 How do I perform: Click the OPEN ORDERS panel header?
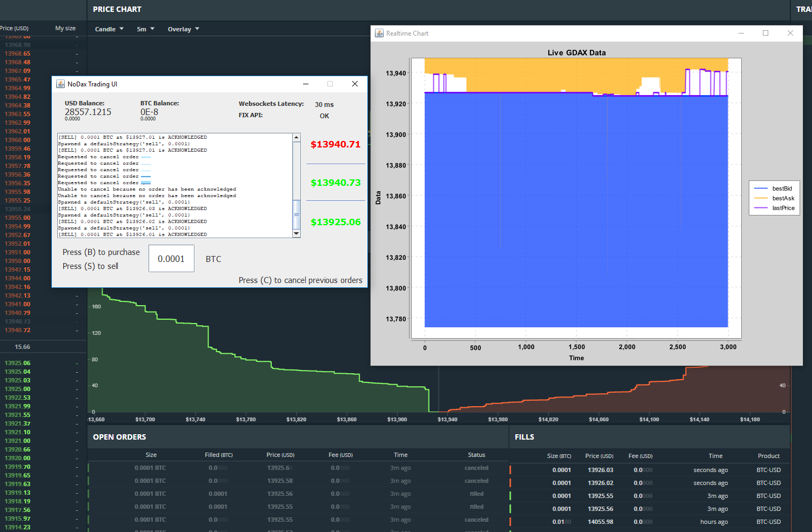[x=119, y=437]
